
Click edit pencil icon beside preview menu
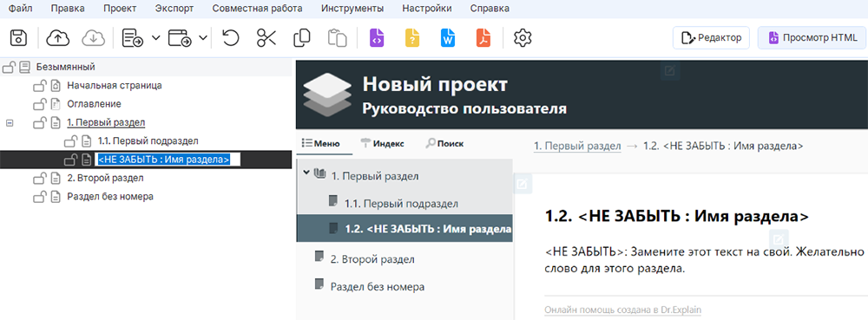tap(522, 184)
